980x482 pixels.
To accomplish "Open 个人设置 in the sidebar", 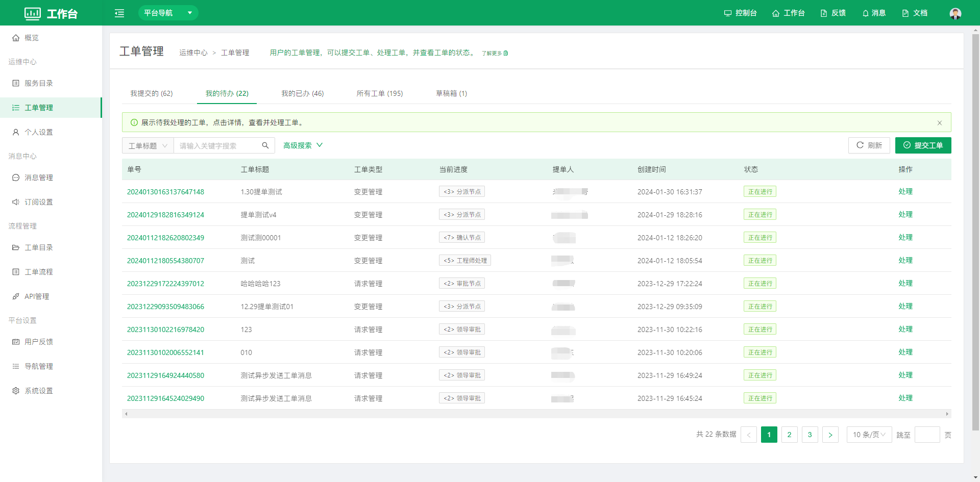I will pyautogui.click(x=51, y=132).
